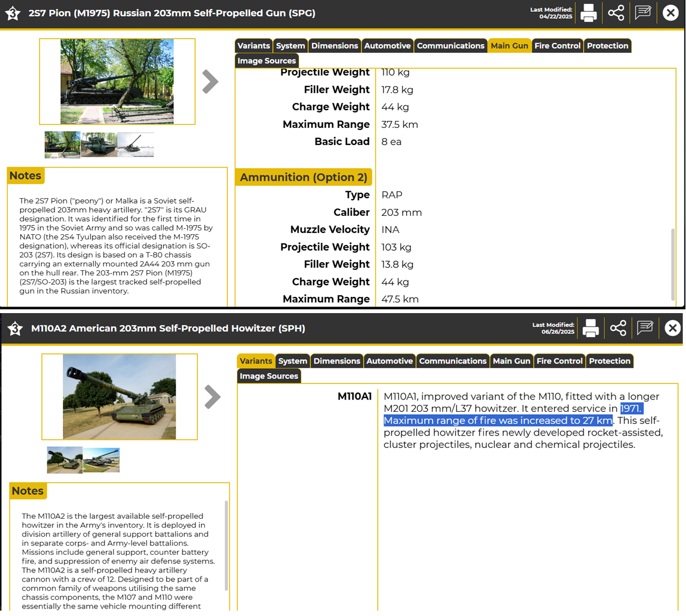Click highlighted text about 27 km range
This screenshot has height=616, width=686.
pos(498,421)
